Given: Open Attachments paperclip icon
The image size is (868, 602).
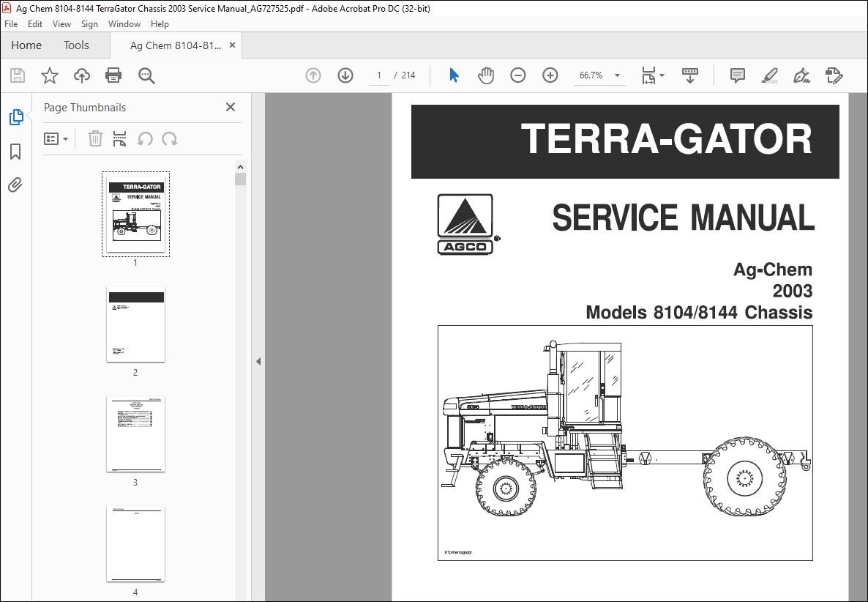Looking at the screenshot, I should click(x=15, y=185).
